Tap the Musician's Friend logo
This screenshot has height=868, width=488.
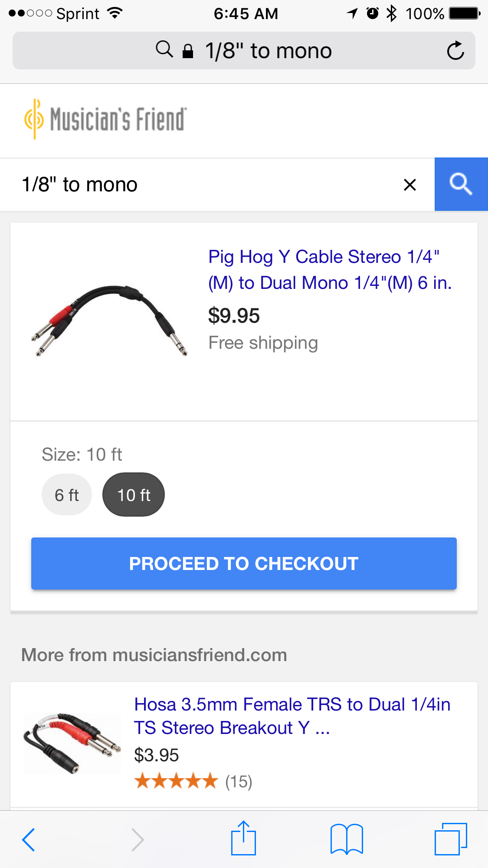105,119
